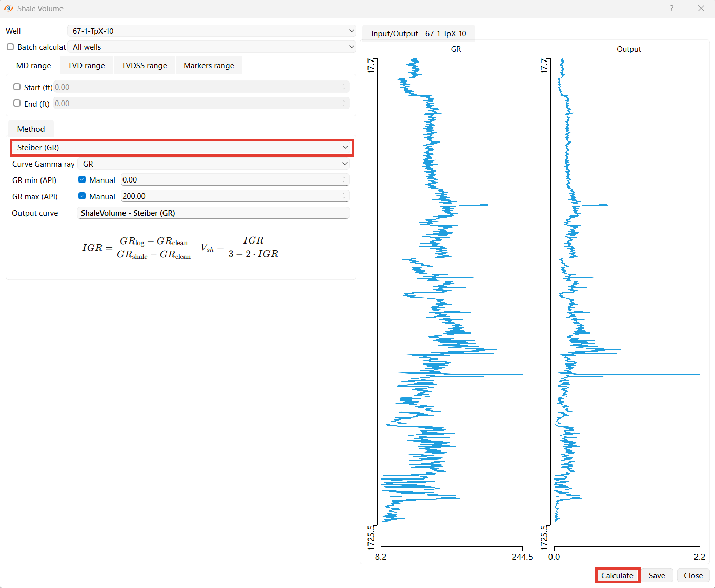Disable Manual mode for GR max
The width and height of the screenshot is (715, 588).
tap(82, 196)
